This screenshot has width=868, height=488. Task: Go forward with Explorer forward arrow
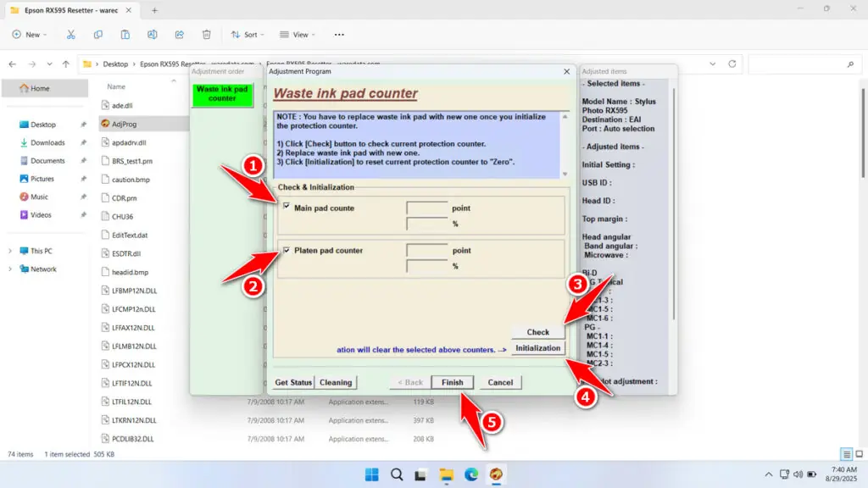[x=32, y=64]
